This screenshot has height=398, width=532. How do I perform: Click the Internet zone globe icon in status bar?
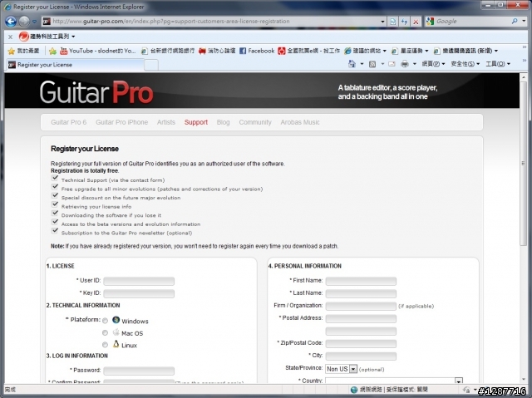pyautogui.click(x=354, y=390)
